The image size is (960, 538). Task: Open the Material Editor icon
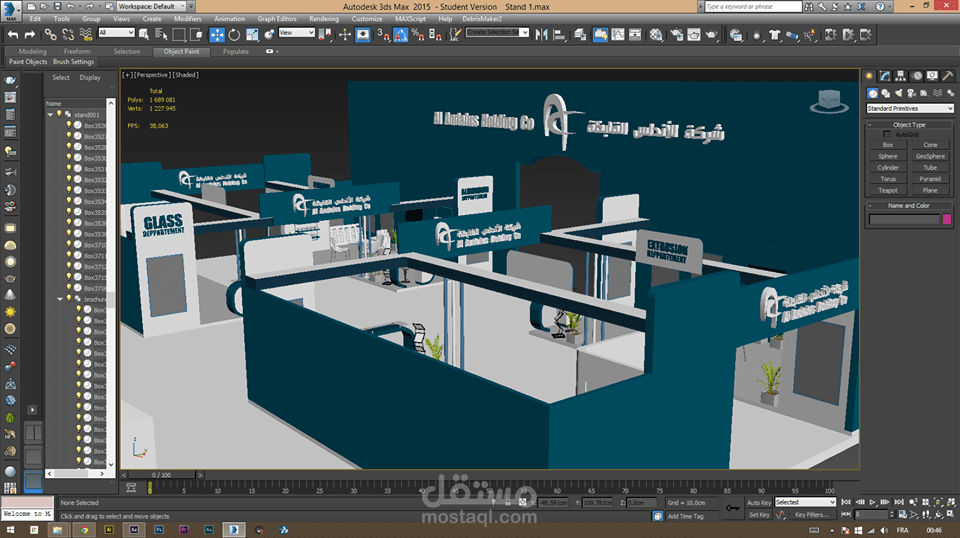coord(656,35)
